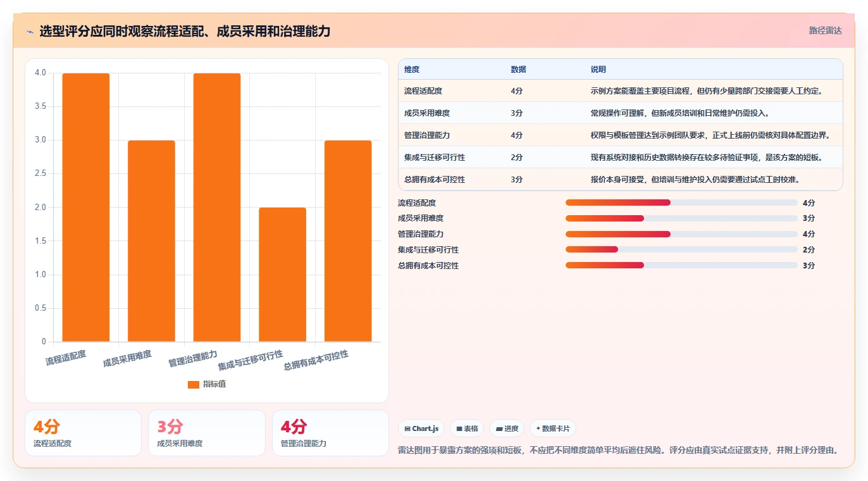Select the 数据卡片 tag chip
Image resolution: width=868 pixels, height=481 pixels.
click(553, 428)
